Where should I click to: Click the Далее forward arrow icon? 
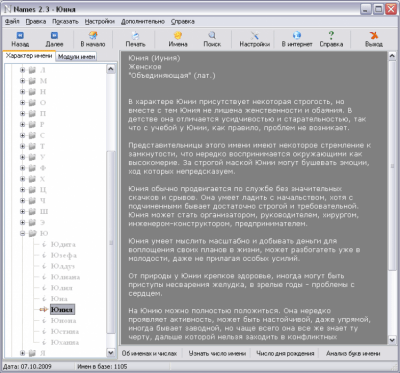pos(54,35)
